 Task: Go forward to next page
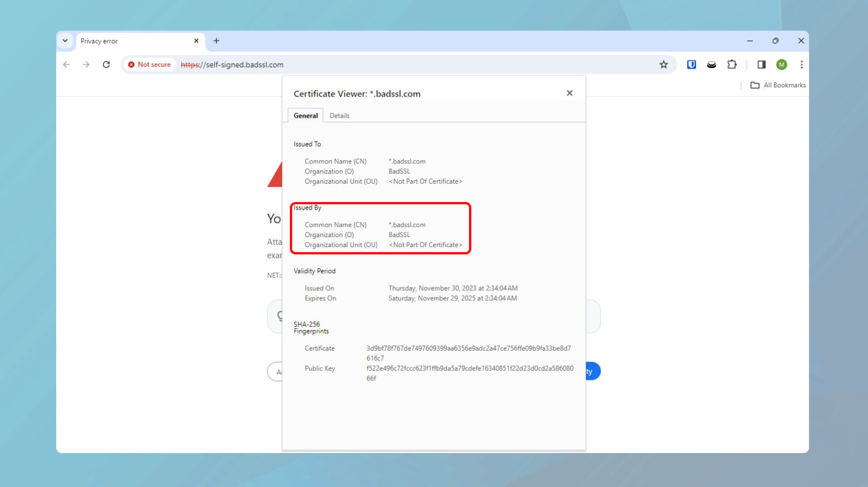pyautogui.click(x=87, y=64)
